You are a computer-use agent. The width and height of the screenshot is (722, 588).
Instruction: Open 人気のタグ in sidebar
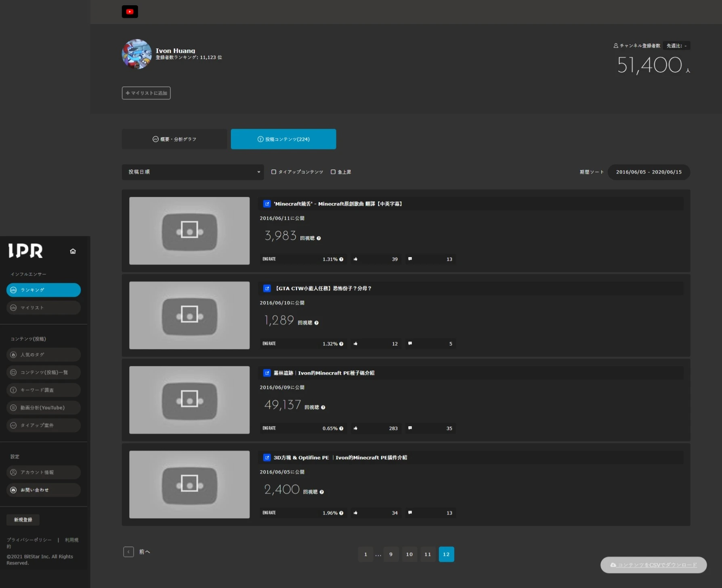[x=44, y=354]
